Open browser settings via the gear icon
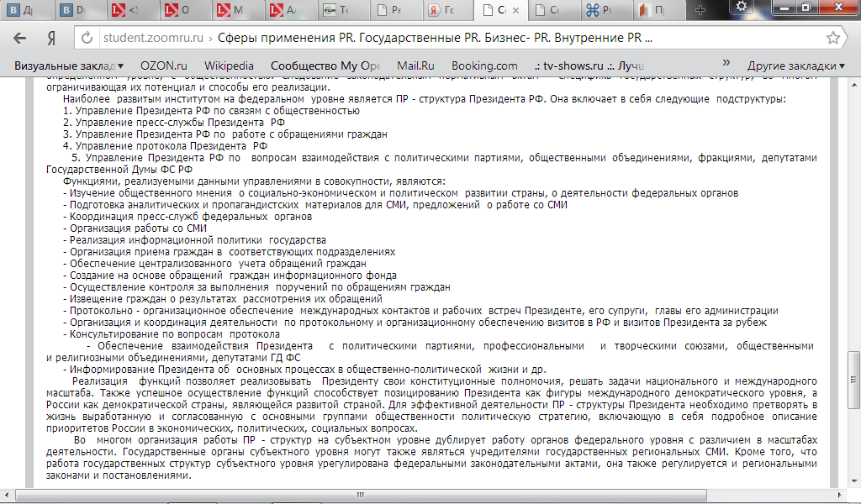Viewport: 861px width, 504px height. coord(742,7)
